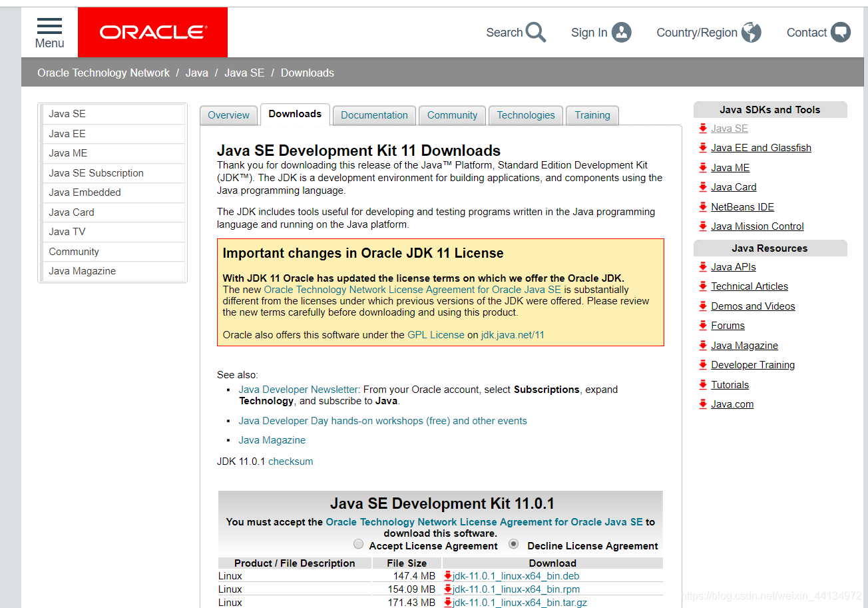Open the Tutorials link
868x608 pixels.
[x=730, y=385]
